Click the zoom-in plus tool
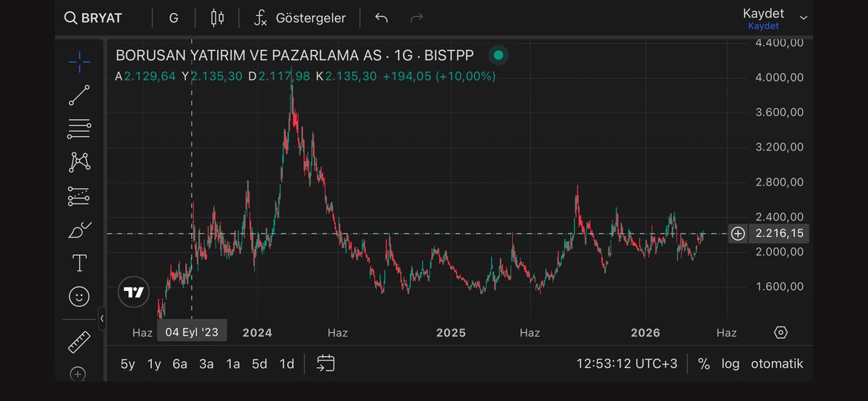 [78, 374]
